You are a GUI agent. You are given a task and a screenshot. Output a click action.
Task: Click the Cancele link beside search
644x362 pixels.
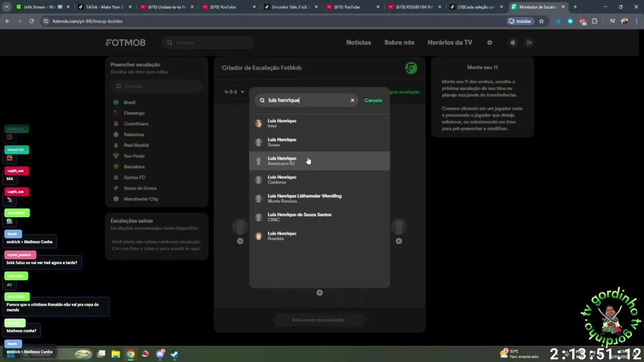(x=373, y=100)
